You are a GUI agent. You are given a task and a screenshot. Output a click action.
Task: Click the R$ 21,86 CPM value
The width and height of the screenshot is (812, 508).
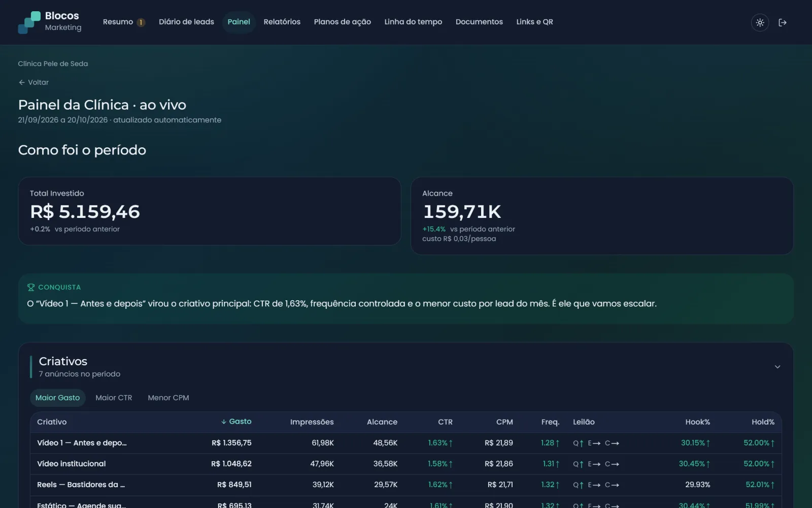pos(498,464)
